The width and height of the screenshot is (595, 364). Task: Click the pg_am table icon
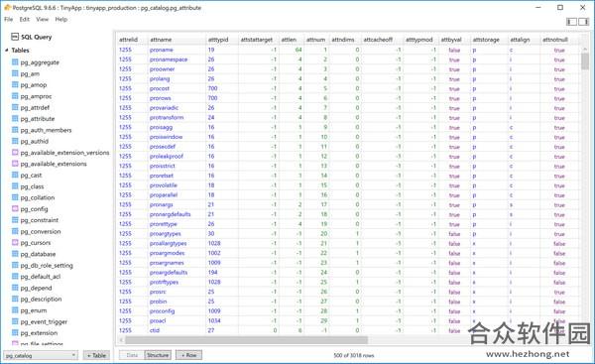[x=15, y=73]
